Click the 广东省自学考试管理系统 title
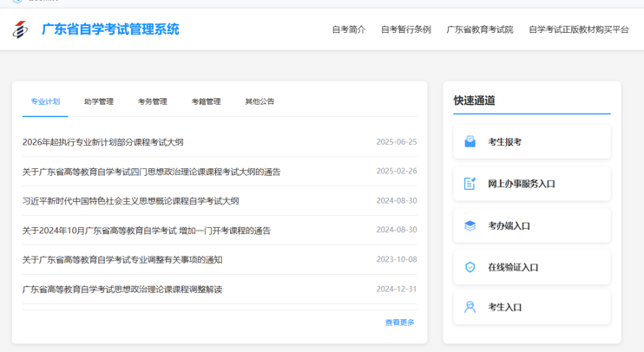The width and height of the screenshot is (644, 352). coord(110,29)
